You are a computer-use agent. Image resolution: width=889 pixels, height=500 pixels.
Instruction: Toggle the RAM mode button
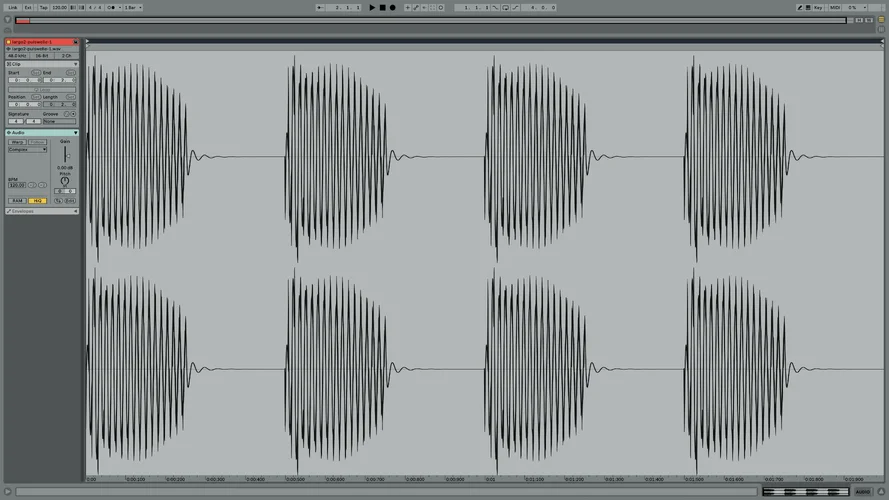point(18,201)
